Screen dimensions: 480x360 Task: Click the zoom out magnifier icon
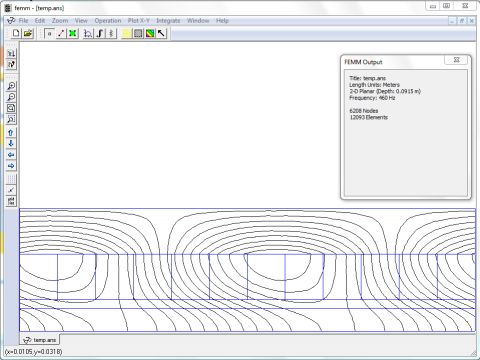pos(11,97)
